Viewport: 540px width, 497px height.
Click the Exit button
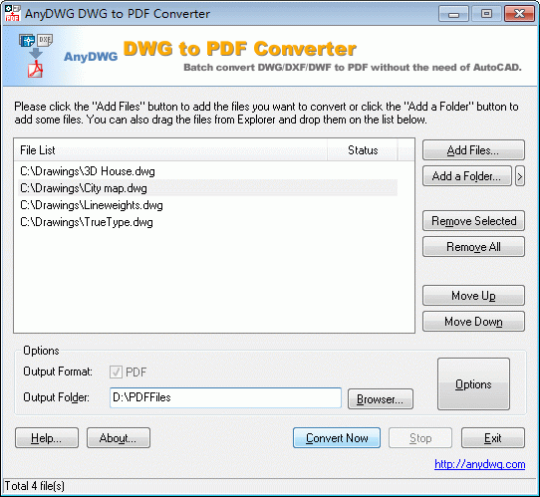[x=493, y=438]
